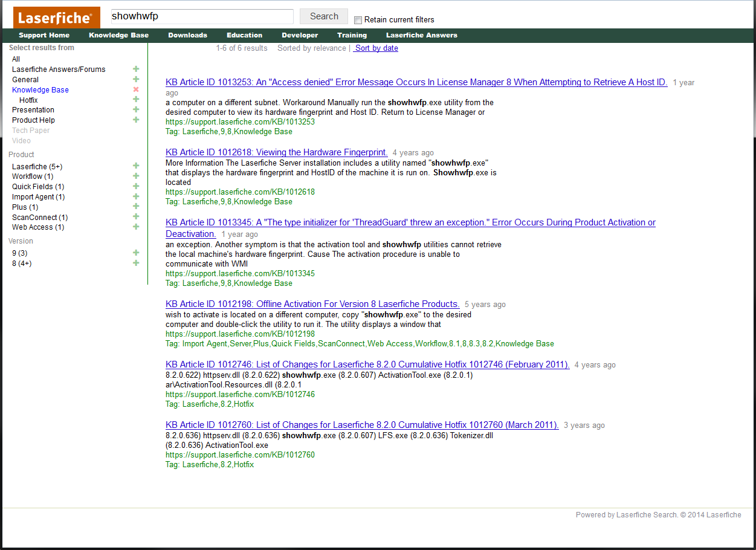This screenshot has height=550, width=756.
Task: Open the Developer menu
Action: (300, 35)
